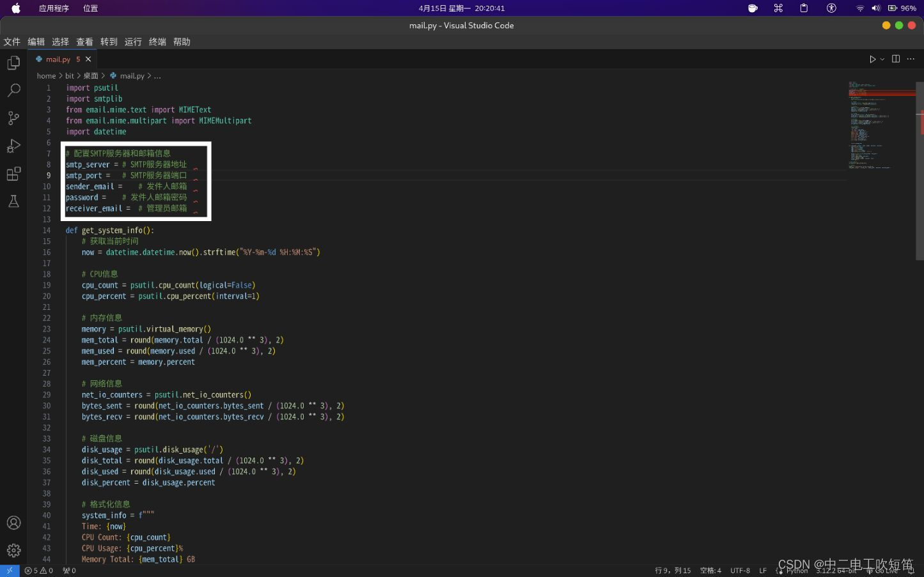The image size is (924, 577).
Task: Click the 'import psutil' code line
Action: pos(92,88)
